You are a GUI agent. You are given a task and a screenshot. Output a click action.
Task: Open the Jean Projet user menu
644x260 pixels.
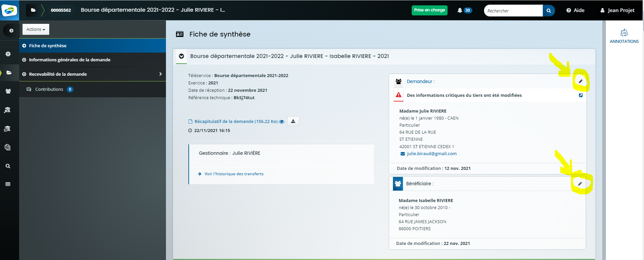click(617, 10)
